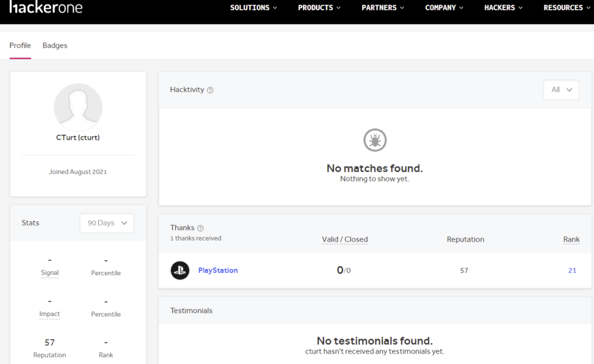Click the Hacktivity help question icon
The height and width of the screenshot is (364, 594).
[x=210, y=90]
